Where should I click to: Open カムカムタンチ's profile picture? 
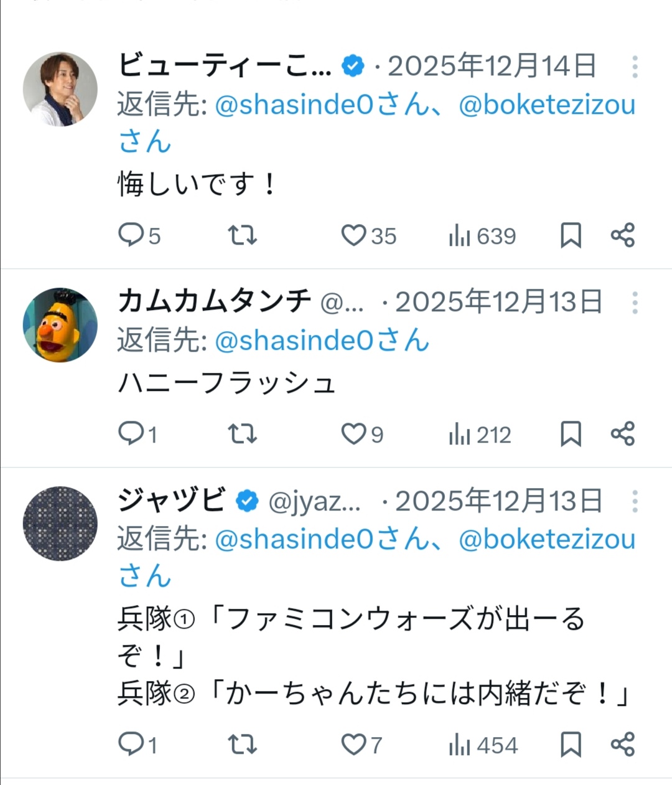pyautogui.click(x=60, y=324)
